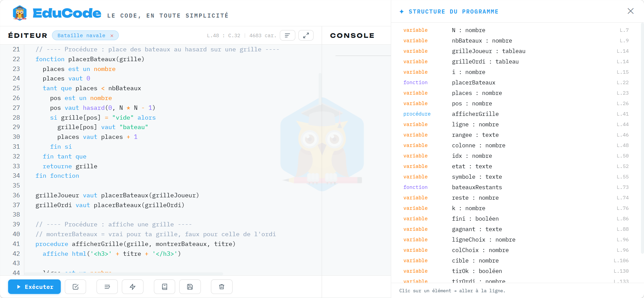Image resolution: width=644 pixels, height=298 pixels.
Task: Click comment on line 39
Action: (114, 224)
